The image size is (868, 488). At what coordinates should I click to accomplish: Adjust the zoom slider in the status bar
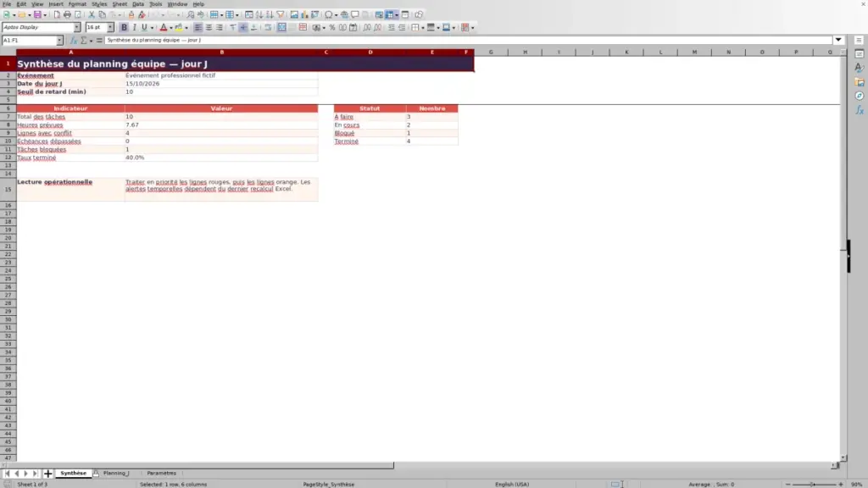pyautogui.click(x=813, y=484)
